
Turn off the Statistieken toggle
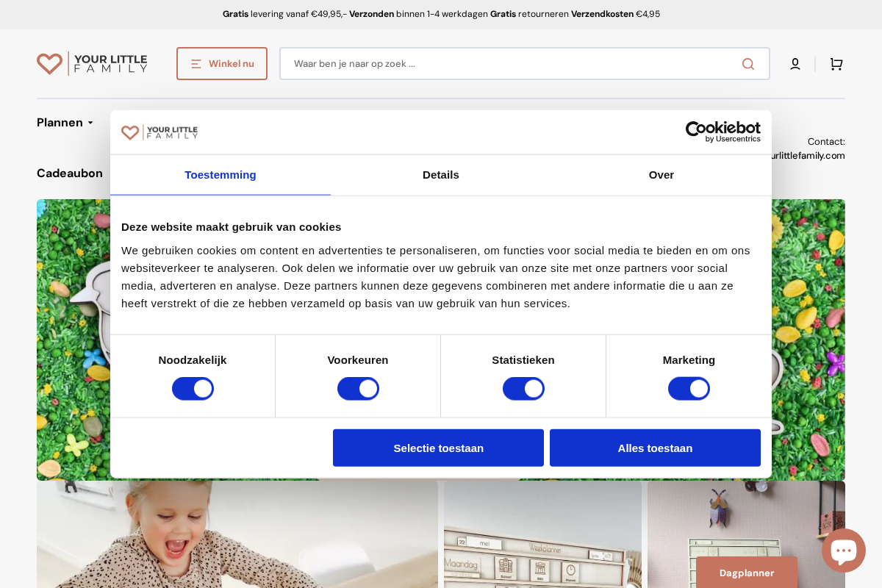[523, 388]
